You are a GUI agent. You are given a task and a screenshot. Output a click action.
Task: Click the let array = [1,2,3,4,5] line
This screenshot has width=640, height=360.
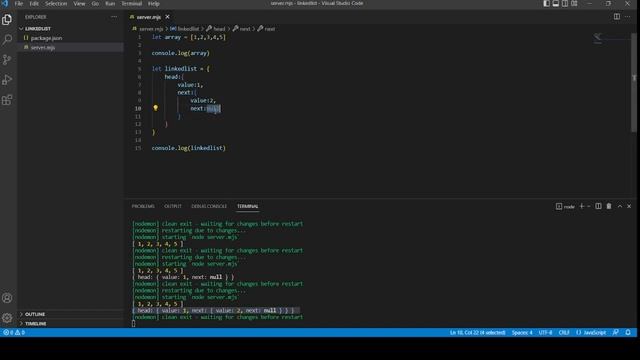pyautogui.click(x=189, y=37)
